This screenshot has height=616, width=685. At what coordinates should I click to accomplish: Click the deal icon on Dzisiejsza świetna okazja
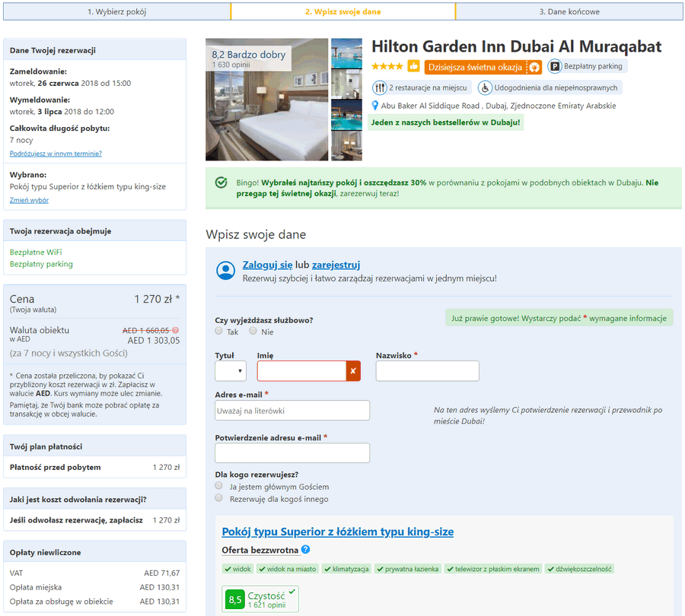(534, 67)
